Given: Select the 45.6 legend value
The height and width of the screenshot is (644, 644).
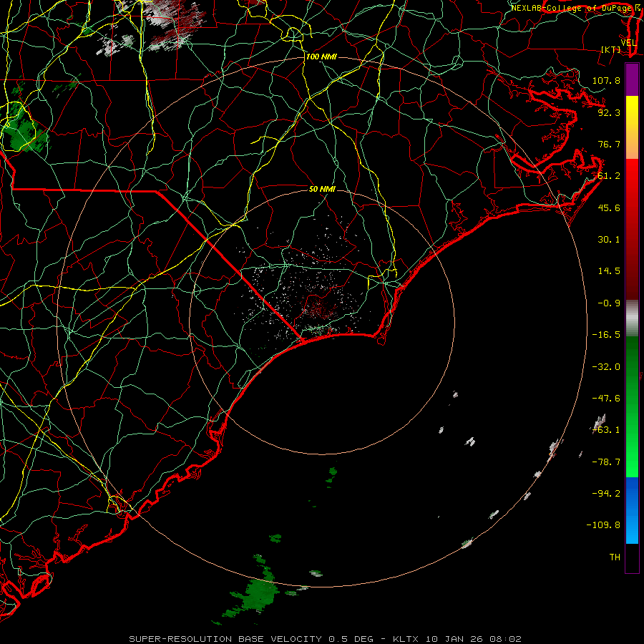Looking at the screenshot, I should click(x=609, y=208).
